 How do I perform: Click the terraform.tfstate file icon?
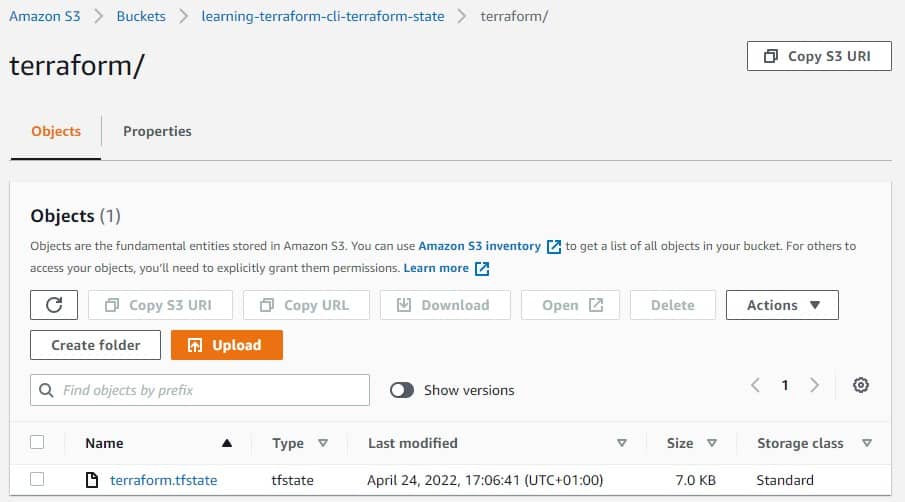coord(92,480)
